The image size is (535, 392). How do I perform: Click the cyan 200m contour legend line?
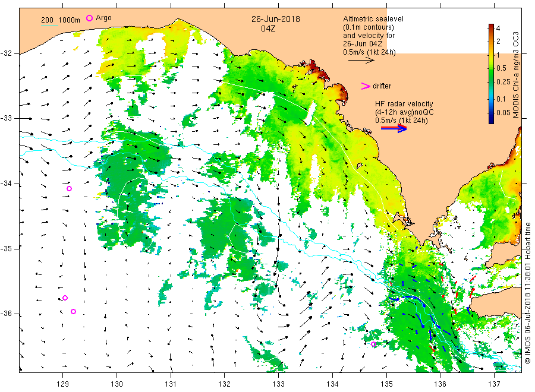coord(49,26)
